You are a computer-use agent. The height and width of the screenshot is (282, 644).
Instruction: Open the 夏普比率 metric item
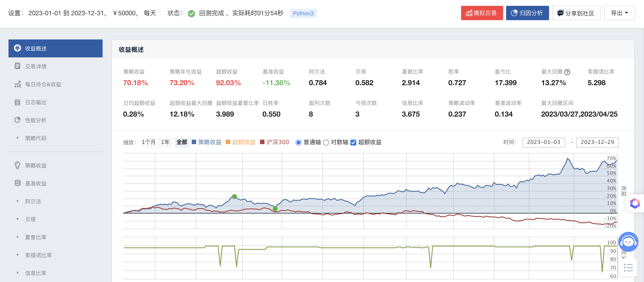tap(55, 237)
